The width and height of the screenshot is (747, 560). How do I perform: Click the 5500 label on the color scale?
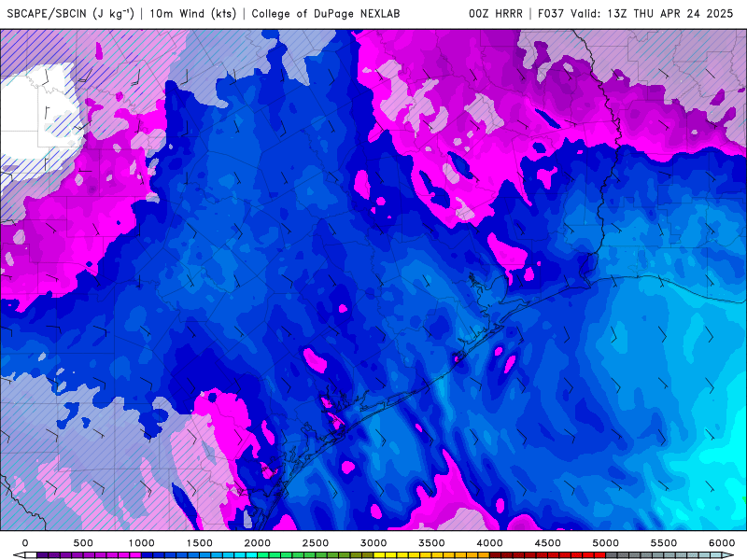pos(664,543)
